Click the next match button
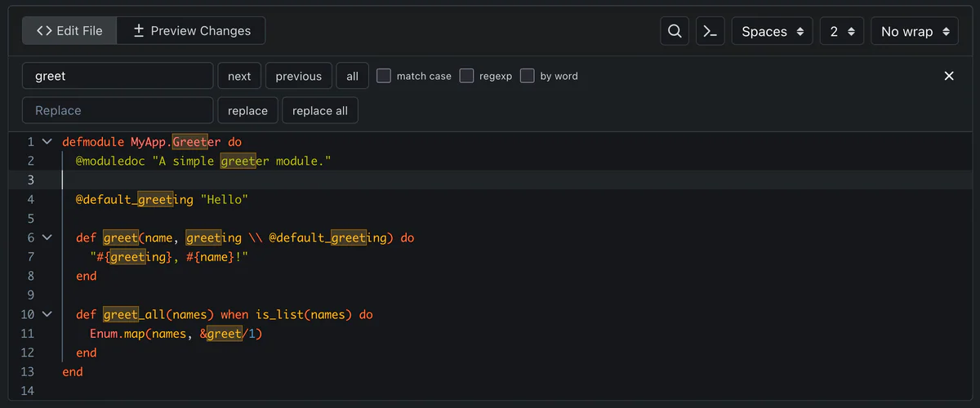The image size is (980, 408). click(x=239, y=76)
